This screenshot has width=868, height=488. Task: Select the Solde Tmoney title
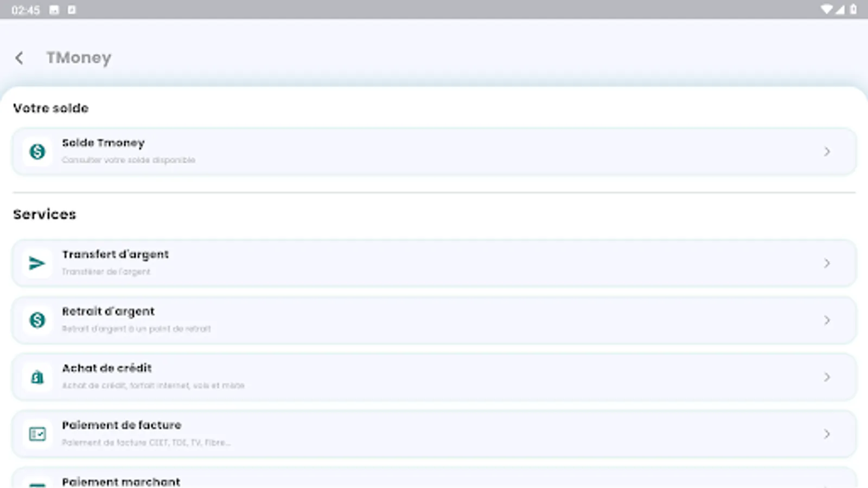(x=103, y=143)
